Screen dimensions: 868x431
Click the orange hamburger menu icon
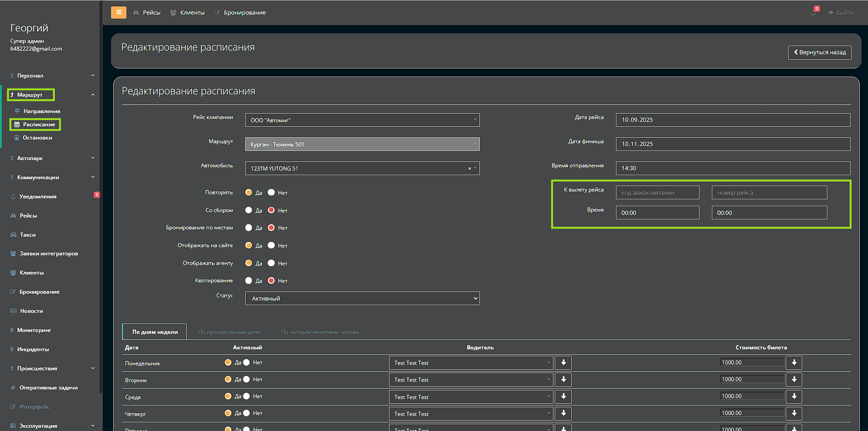[x=118, y=12]
